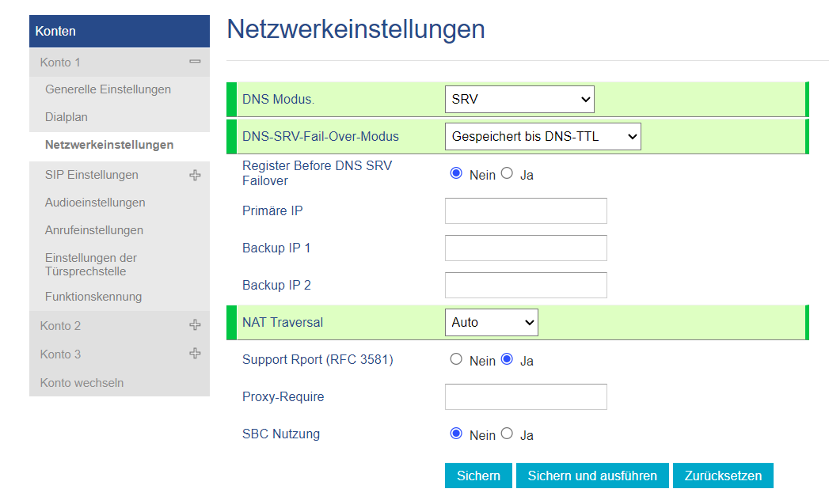Expand Konto 3 using the plus icon
Viewport: 829px width, 504px height.
[195, 354]
